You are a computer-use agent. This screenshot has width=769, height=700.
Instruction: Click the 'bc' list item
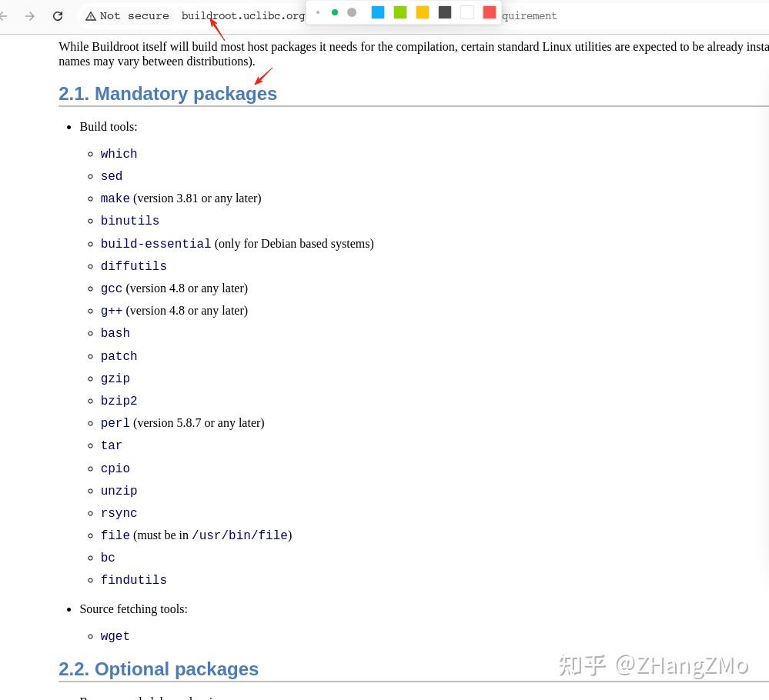(108, 558)
